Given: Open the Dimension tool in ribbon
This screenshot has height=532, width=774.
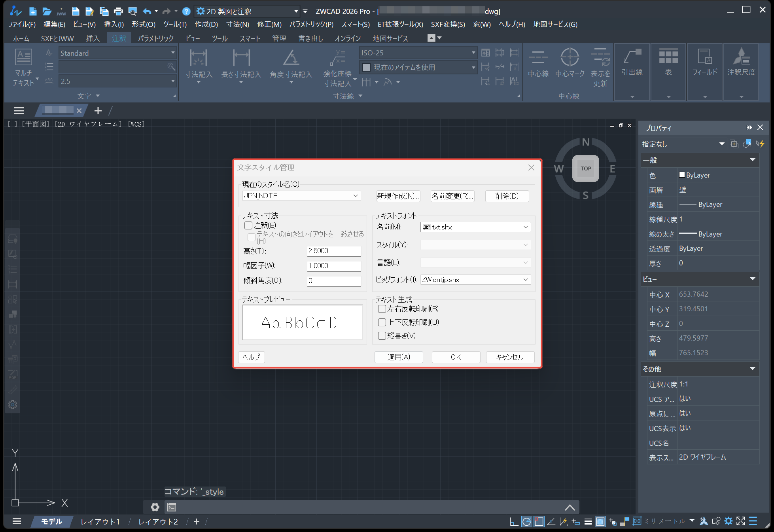Looking at the screenshot, I should click(x=199, y=58).
